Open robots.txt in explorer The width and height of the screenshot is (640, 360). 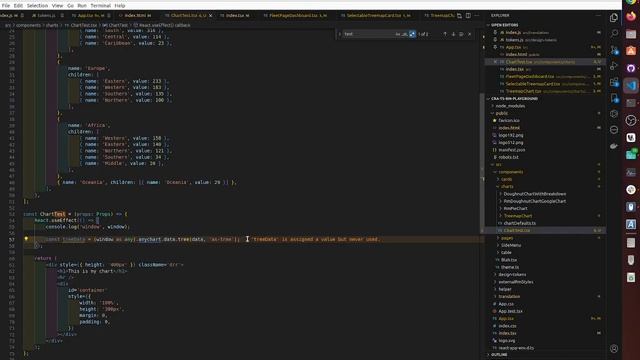coord(509,157)
